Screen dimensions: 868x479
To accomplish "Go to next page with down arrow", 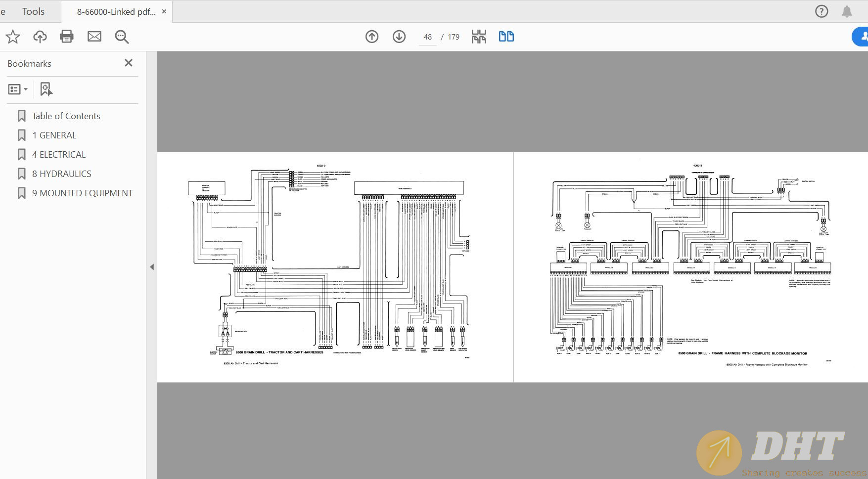I will point(399,37).
